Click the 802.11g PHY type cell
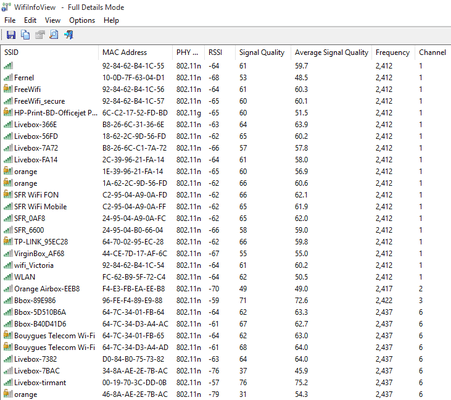The image size is (451, 400). [x=189, y=113]
